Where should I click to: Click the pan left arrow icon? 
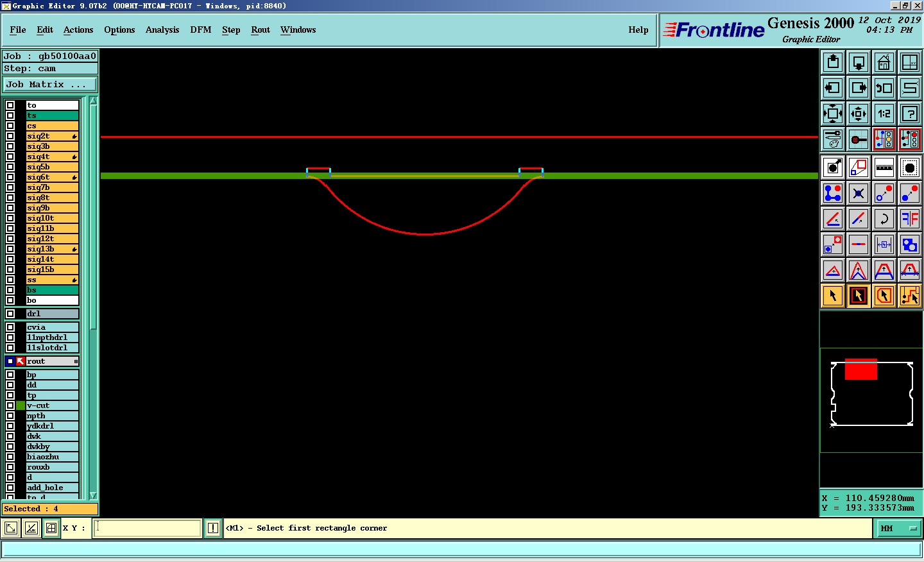[833, 88]
